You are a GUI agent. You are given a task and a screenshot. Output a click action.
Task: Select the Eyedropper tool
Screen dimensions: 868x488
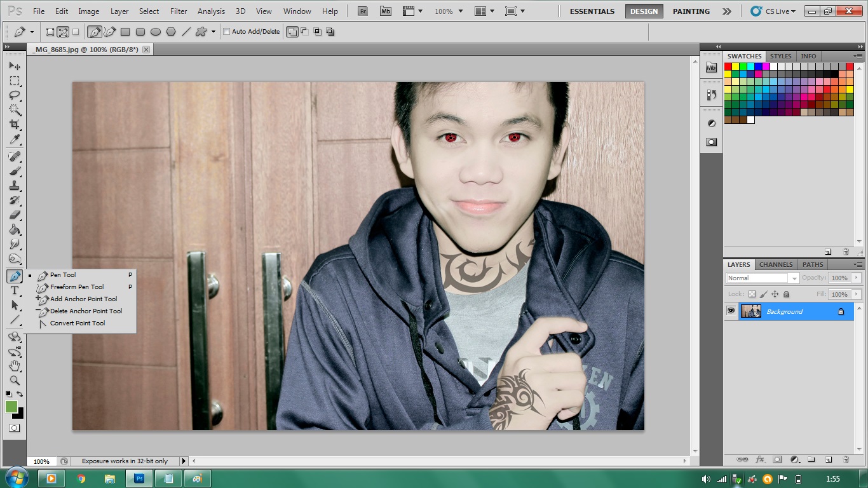(14, 139)
